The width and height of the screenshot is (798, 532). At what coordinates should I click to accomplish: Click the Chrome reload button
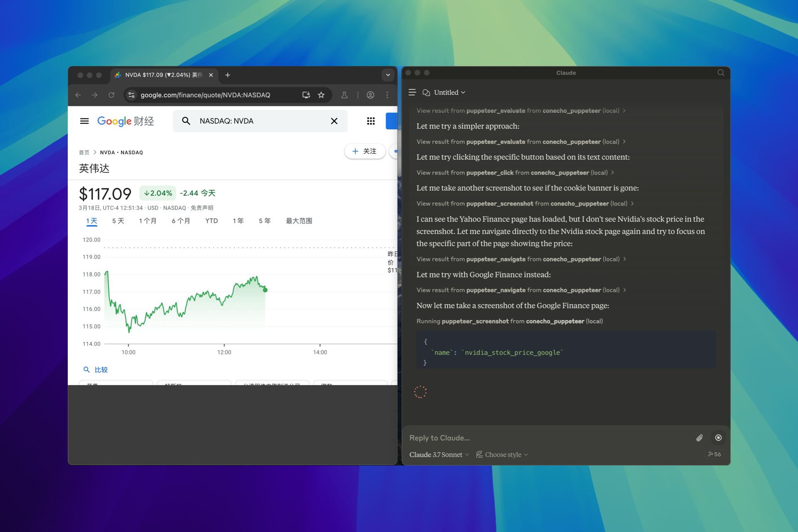point(111,95)
